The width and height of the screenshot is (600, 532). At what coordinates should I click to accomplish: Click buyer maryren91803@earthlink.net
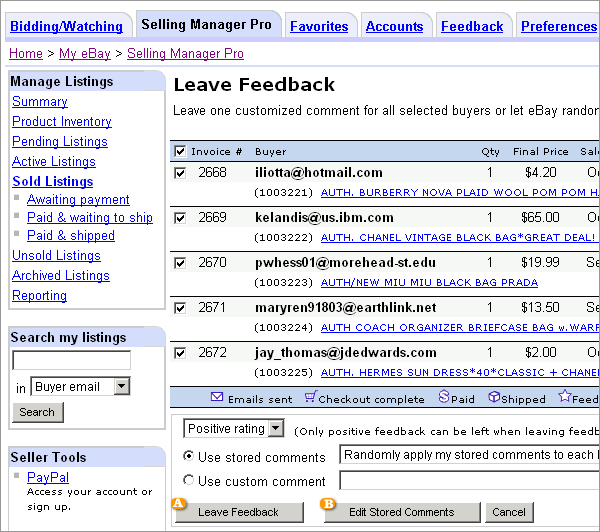[346, 308]
